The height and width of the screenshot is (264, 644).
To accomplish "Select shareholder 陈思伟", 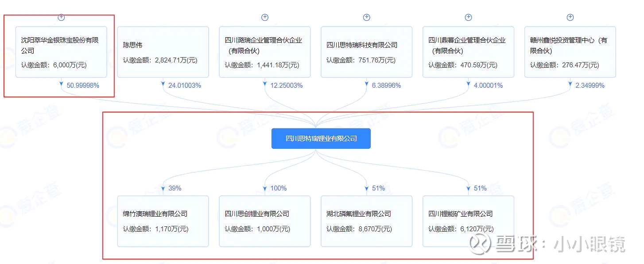I will 163,52.
